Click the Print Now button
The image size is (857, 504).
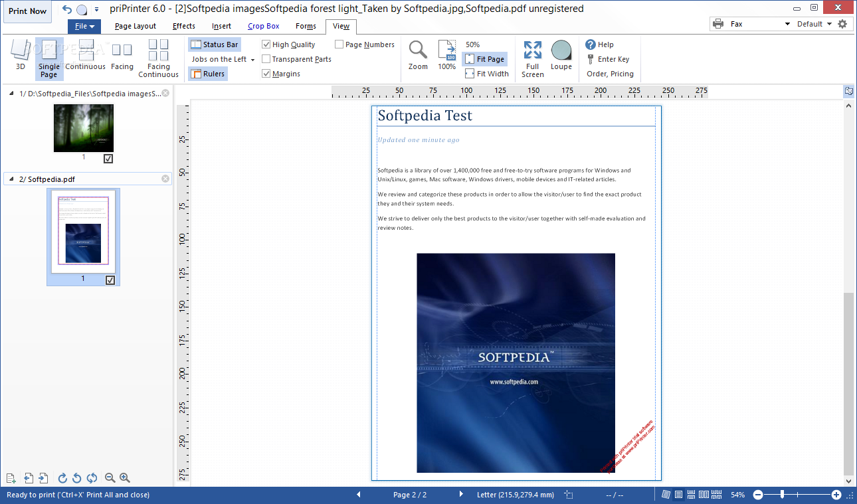pos(28,11)
